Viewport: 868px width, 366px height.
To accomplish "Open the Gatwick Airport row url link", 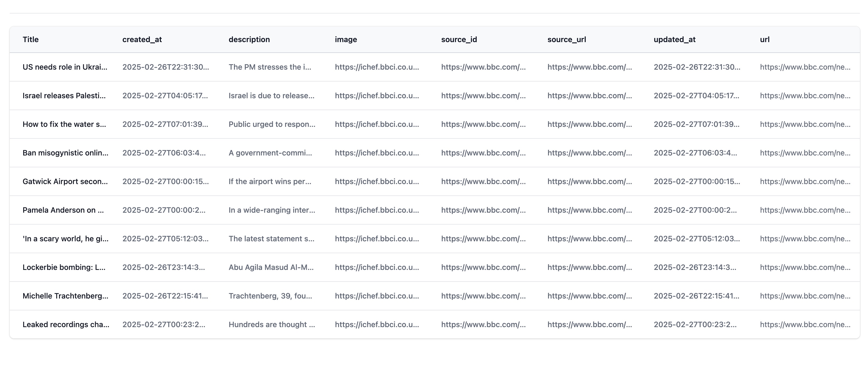I will point(805,181).
